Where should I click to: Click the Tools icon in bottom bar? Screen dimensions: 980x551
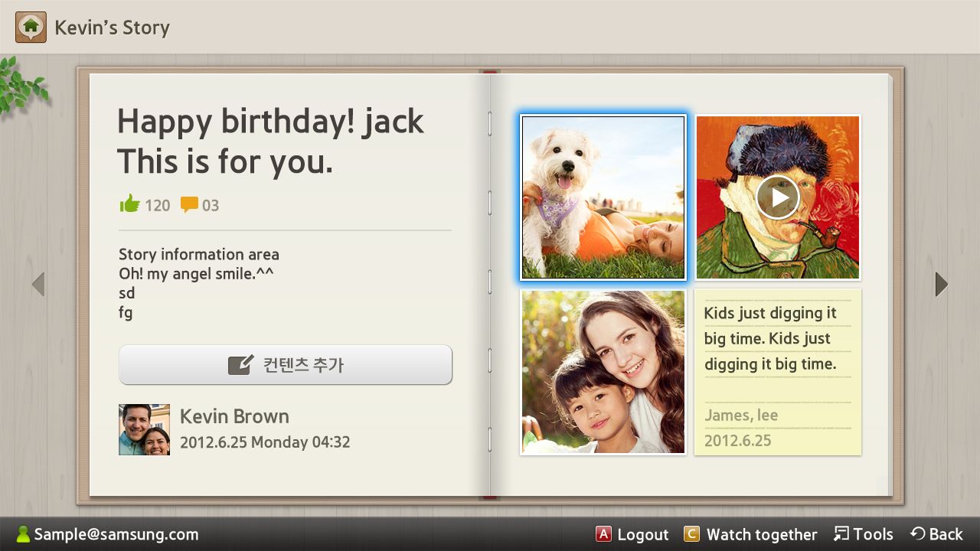click(x=841, y=533)
